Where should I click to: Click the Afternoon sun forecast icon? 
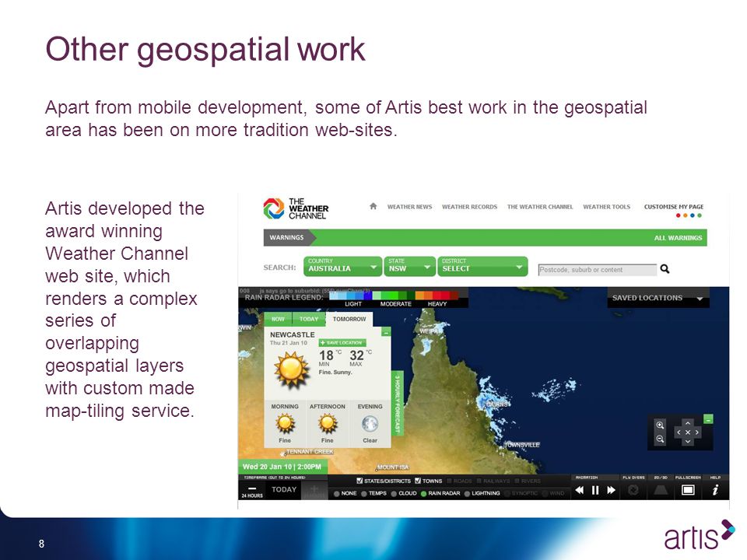coord(328,423)
